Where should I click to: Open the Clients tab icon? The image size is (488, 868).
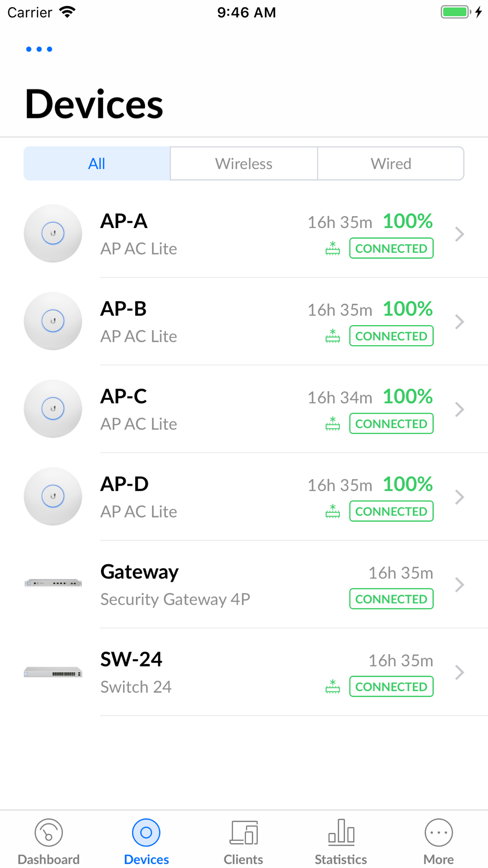244,832
